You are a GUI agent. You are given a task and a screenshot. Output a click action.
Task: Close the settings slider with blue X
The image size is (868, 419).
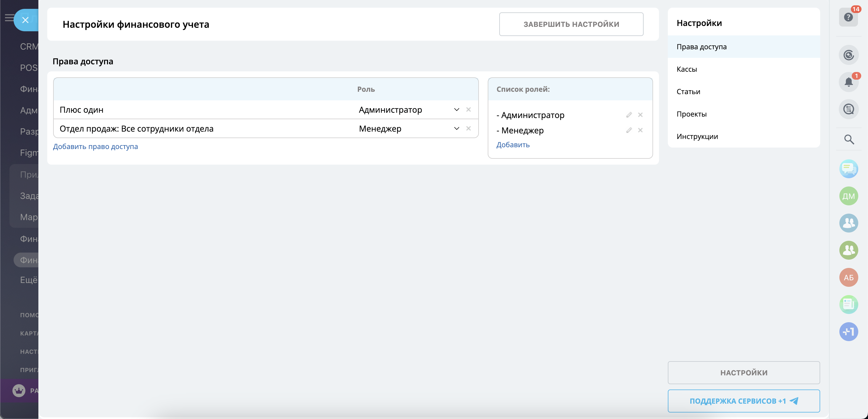25,20
